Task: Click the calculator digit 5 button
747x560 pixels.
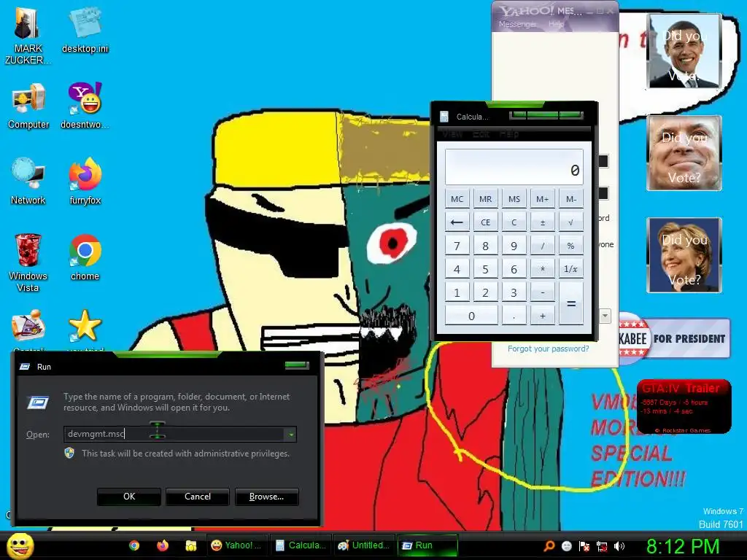Action: point(485,269)
